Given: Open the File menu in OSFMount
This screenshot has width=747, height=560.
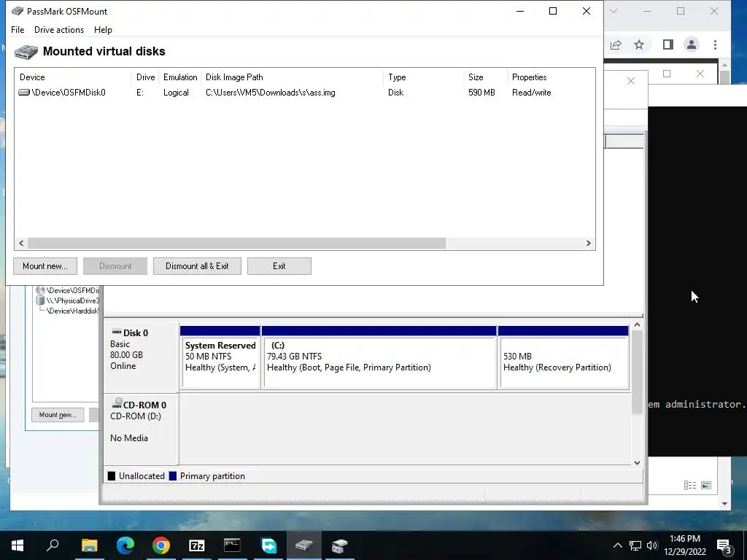Looking at the screenshot, I should pyautogui.click(x=18, y=29).
